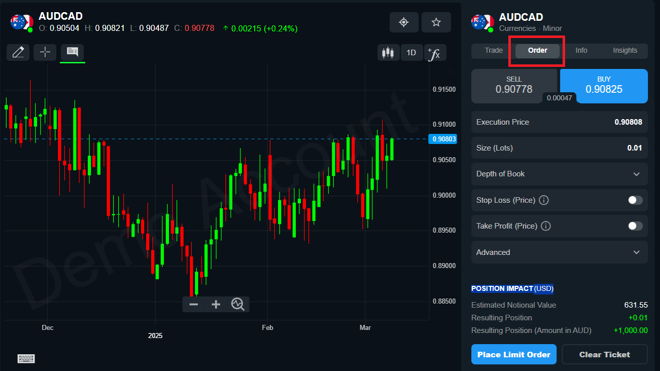
Task: Enable the Stop Loss (Price) toggle
Action: tap(635, 200)
